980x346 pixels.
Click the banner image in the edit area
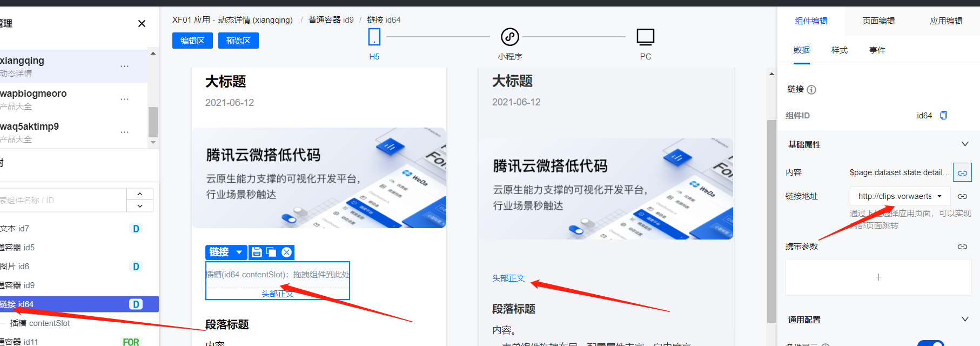click(319, 178)
